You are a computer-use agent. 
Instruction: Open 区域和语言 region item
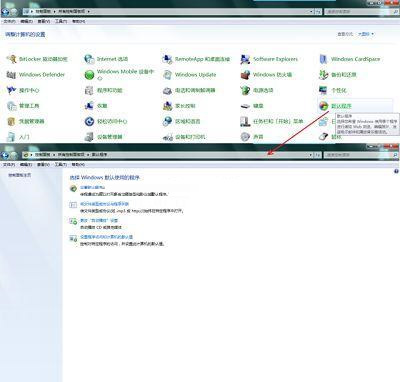pyautogui.click(x=181, y=121)
